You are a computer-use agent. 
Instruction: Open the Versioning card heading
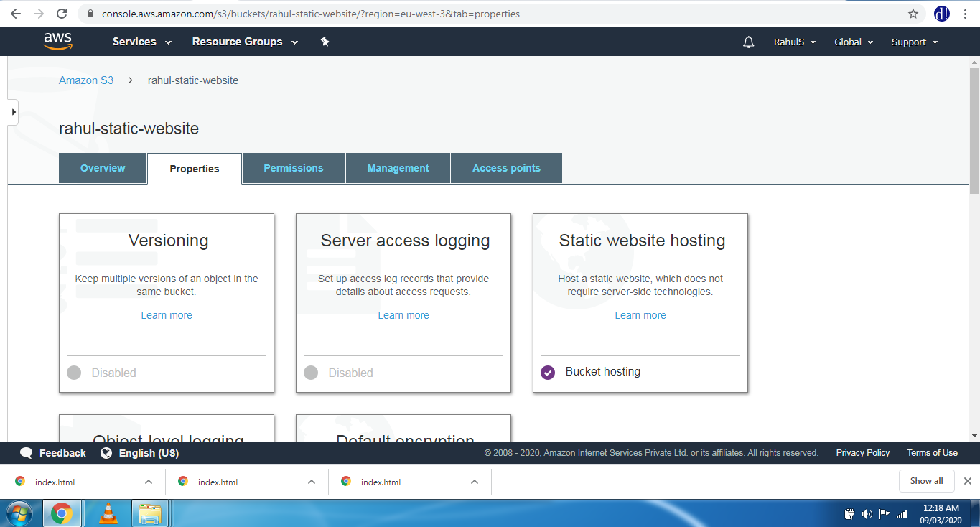click(169, 241)
